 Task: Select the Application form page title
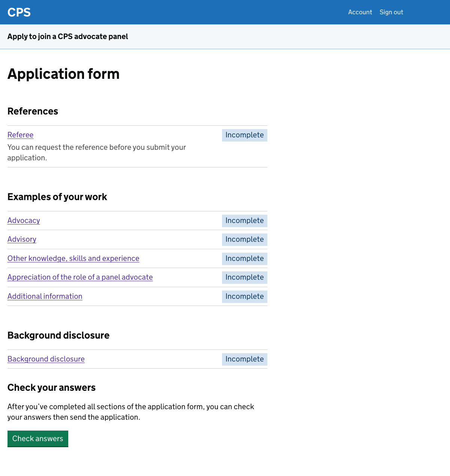pos(63,74)
